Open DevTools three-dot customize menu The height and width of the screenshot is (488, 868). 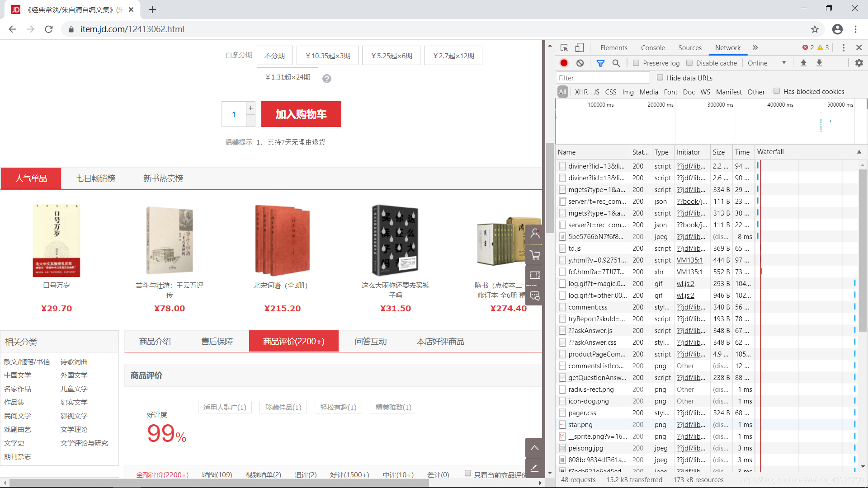[x=843, y=48]
